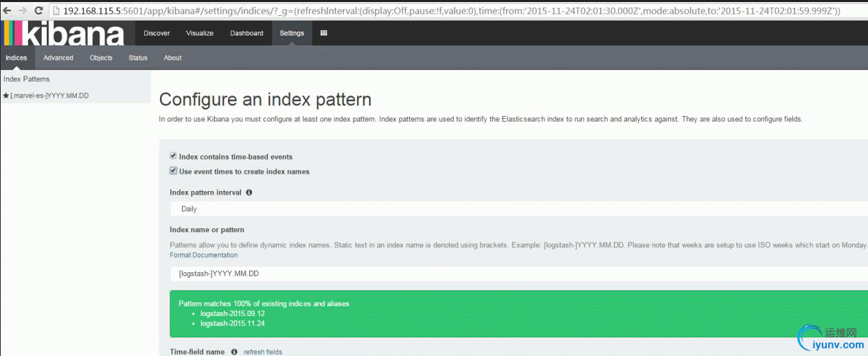This screenshot has height=356, width=868.
Task: Open the Format Documentation link
Action: click(x=204, y=255)
